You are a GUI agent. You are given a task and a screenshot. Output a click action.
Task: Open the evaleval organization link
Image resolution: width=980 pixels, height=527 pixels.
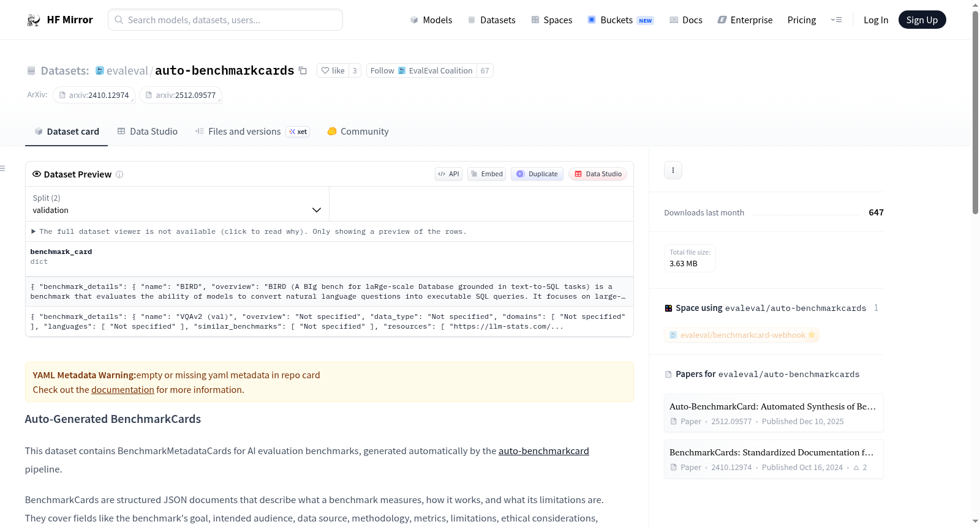127,71
